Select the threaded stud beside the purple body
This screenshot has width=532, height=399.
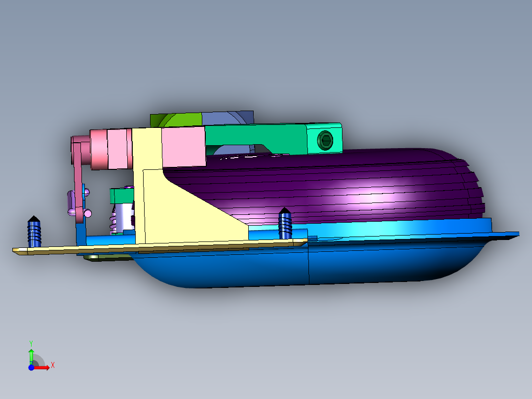pos(285,223)
